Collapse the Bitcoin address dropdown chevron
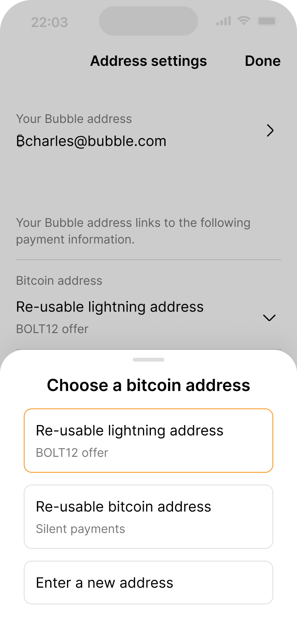The height and width of the screenshot is (644, 297). [x=269, y=318]
